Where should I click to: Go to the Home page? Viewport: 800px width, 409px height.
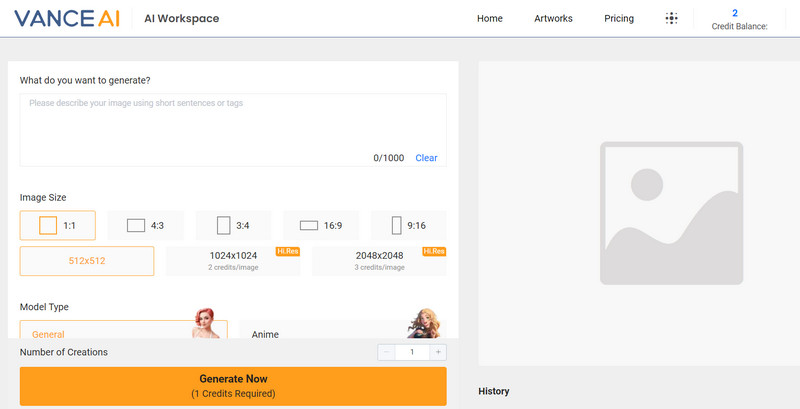[490, 18]
